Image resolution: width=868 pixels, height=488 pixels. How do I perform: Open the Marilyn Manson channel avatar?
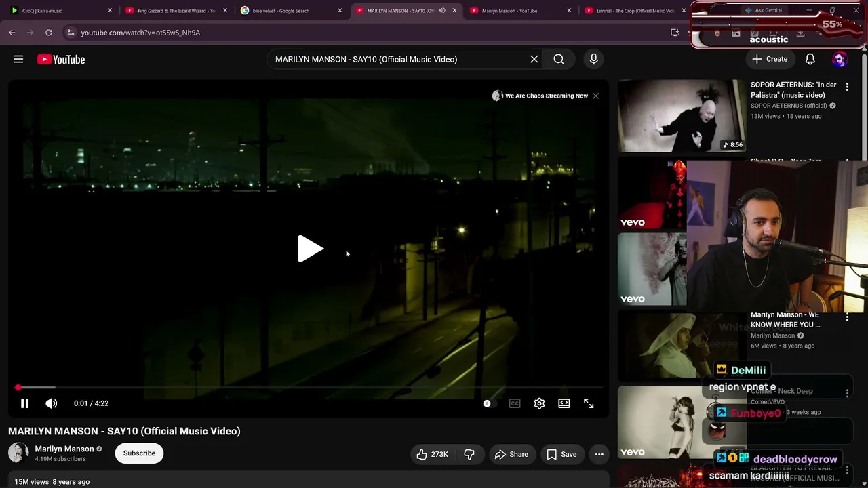click(18, 453)
